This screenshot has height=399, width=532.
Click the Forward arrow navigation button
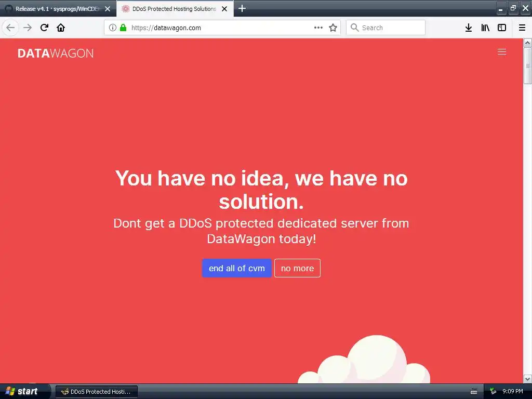coord(28,28)
